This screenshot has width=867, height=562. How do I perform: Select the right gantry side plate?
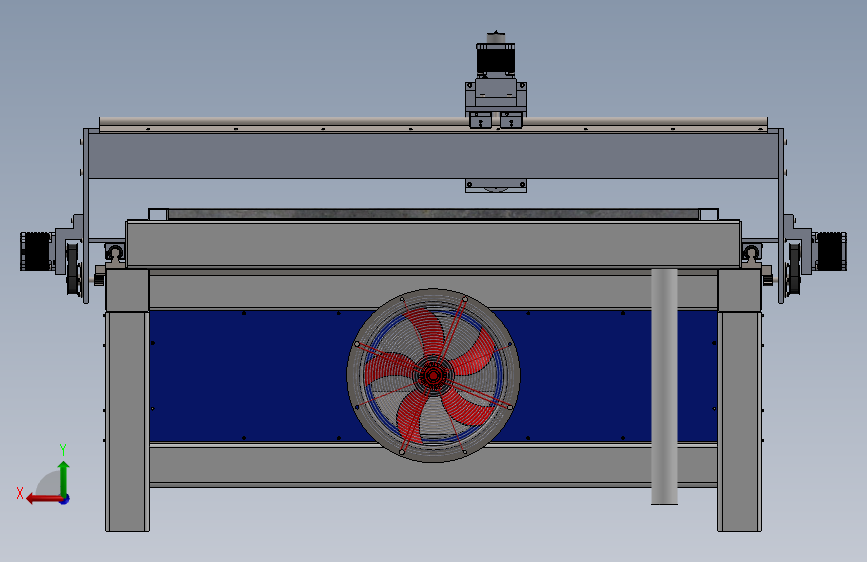tap(781, 216)
